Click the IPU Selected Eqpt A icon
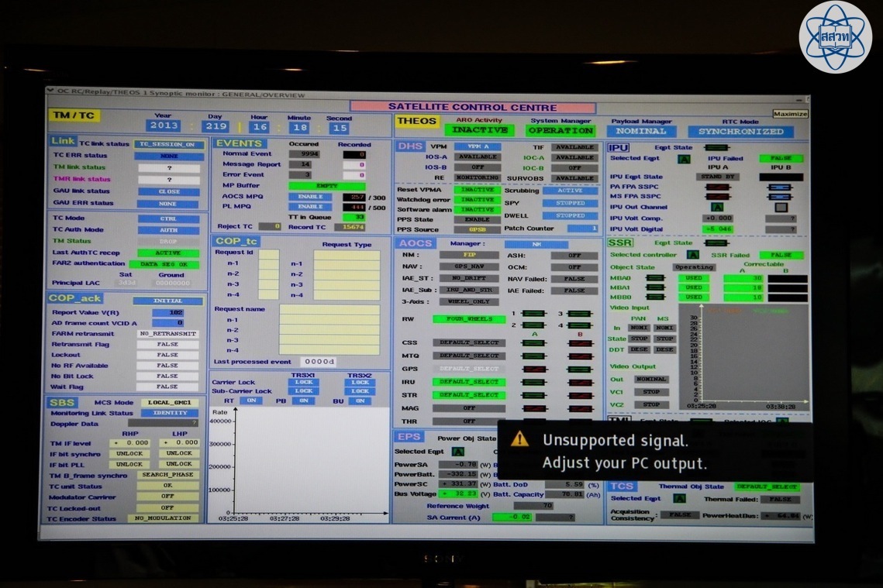Image resolution: width=883 pixels, height=588 pixels. pos(684,159)
